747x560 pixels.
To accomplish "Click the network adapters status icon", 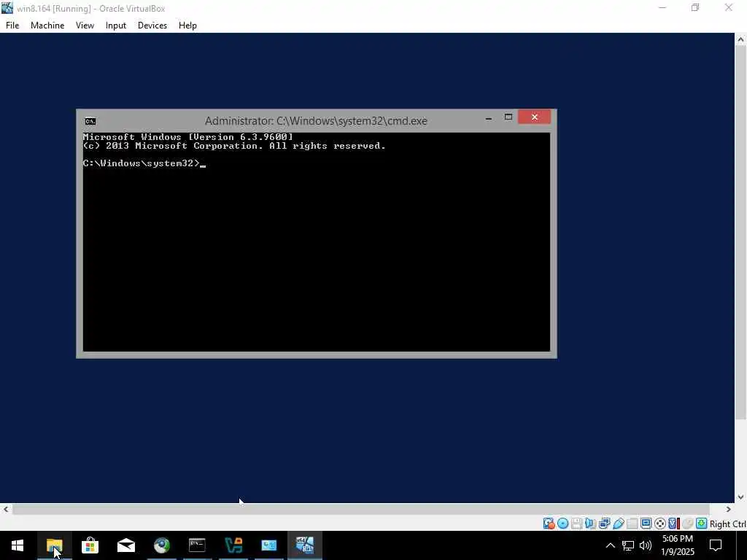I will click(604, 524).
